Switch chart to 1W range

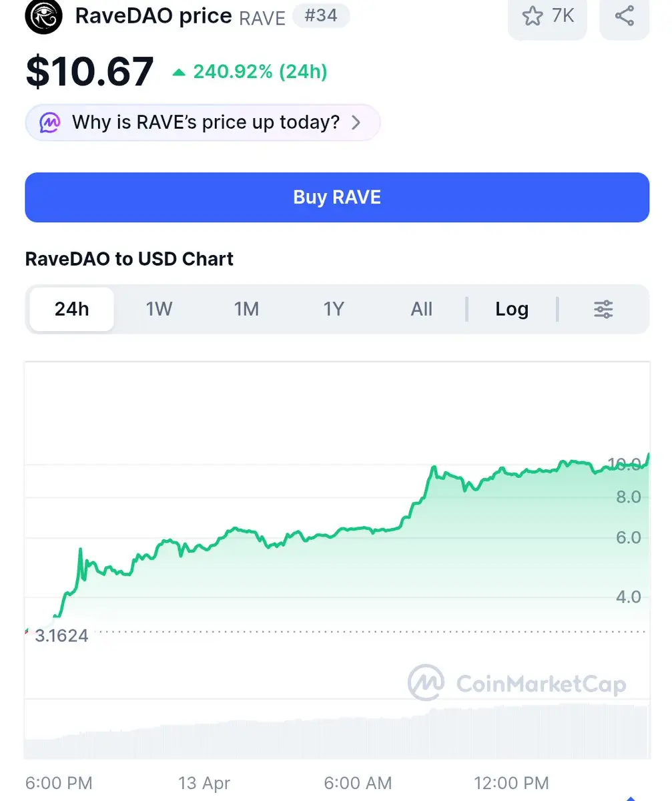click(159, 309)
